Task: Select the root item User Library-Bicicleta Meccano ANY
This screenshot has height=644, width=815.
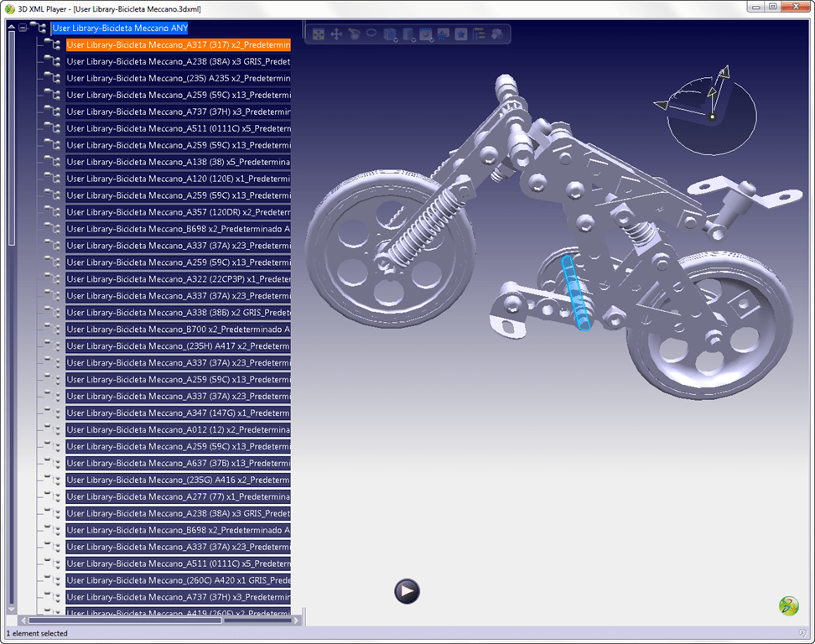Action: pos(120,28)
